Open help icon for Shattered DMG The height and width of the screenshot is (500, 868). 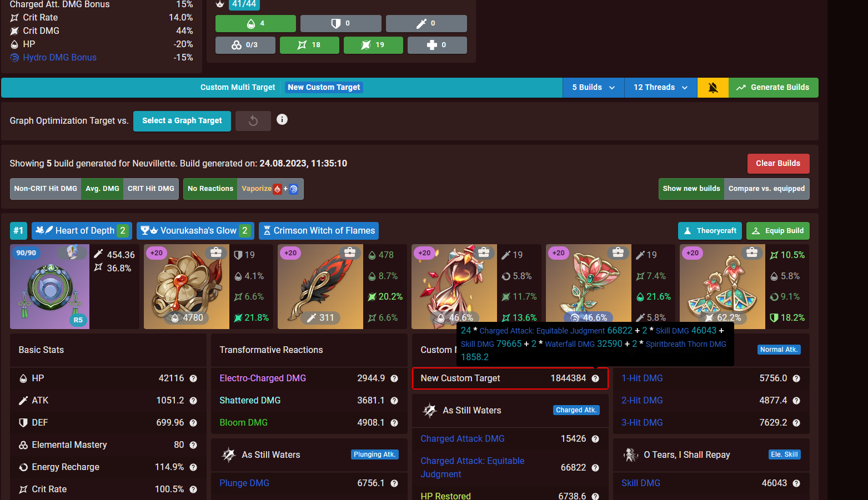[x=394, y=401]
